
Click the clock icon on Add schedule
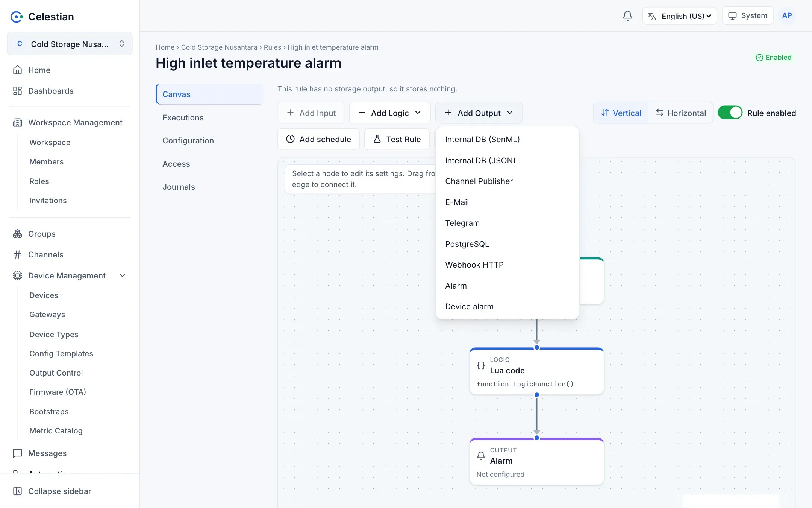click(x=290, y=139)
